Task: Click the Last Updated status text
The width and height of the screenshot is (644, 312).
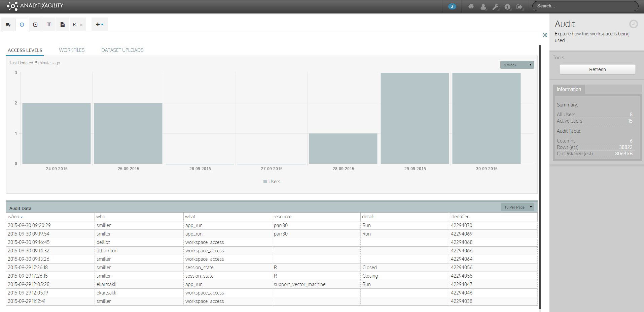Action: (x=35, y=63)
